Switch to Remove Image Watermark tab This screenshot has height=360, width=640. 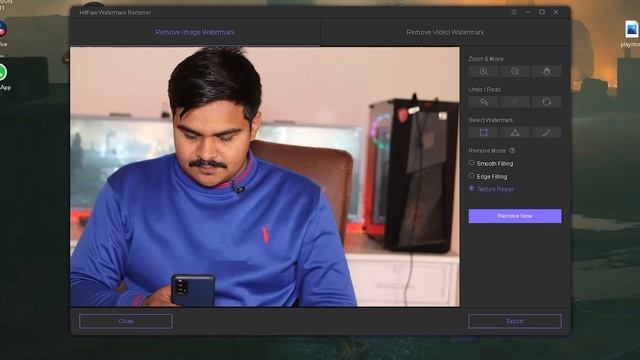point(195,32)
